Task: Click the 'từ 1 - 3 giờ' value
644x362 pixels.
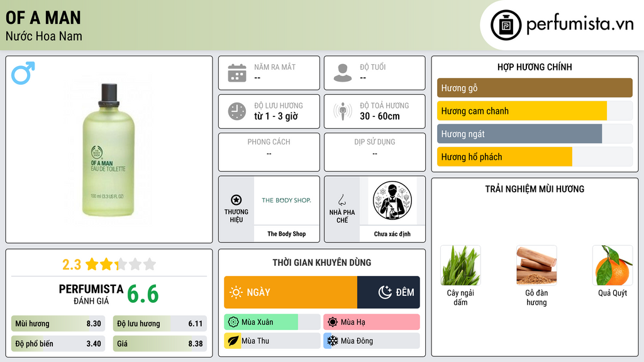Action: [x=275, y=116]
